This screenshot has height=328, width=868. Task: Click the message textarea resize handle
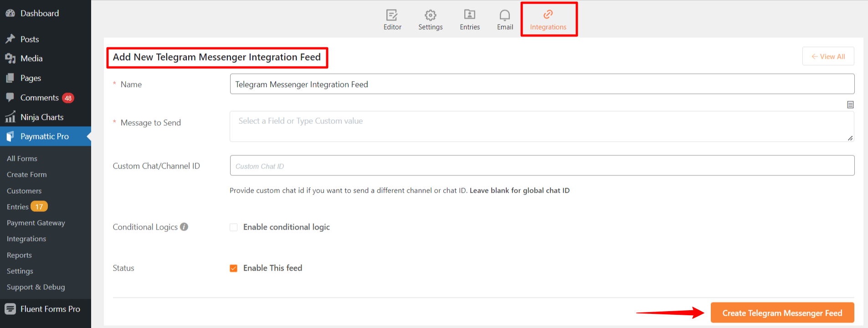pyautogui.click(x=850, y=138)
